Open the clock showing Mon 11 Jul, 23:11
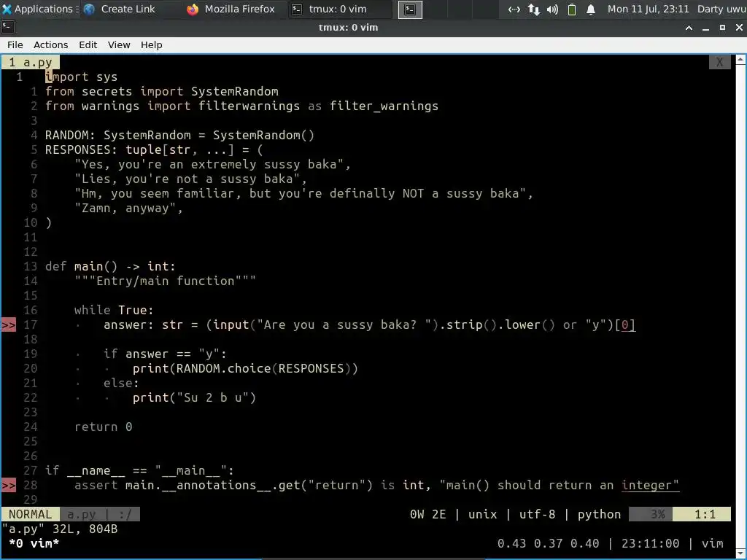Viewport: 747px width, 560px height. pos(648,9)
